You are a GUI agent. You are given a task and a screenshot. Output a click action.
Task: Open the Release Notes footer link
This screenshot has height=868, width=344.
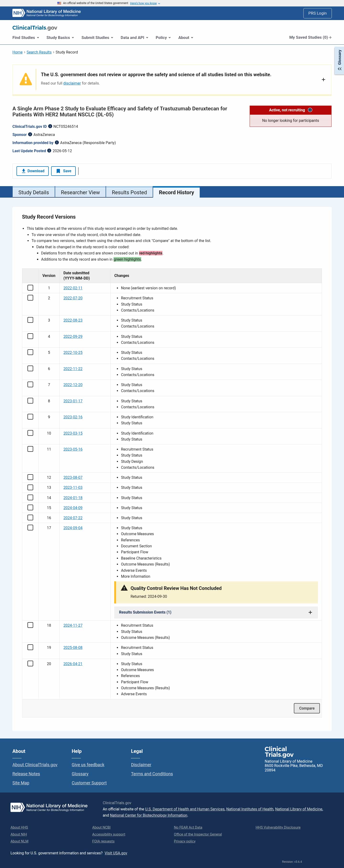(x=26, y=774)
